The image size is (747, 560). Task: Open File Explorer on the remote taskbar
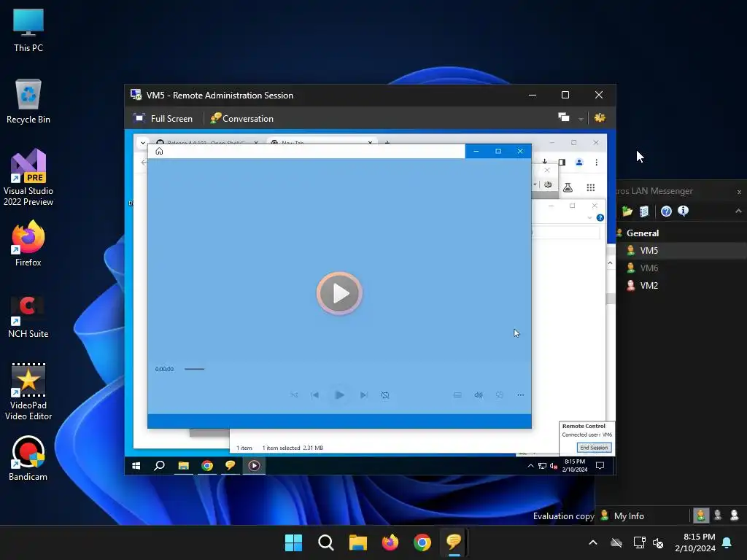pyautogui.click(x=183, y=466)
